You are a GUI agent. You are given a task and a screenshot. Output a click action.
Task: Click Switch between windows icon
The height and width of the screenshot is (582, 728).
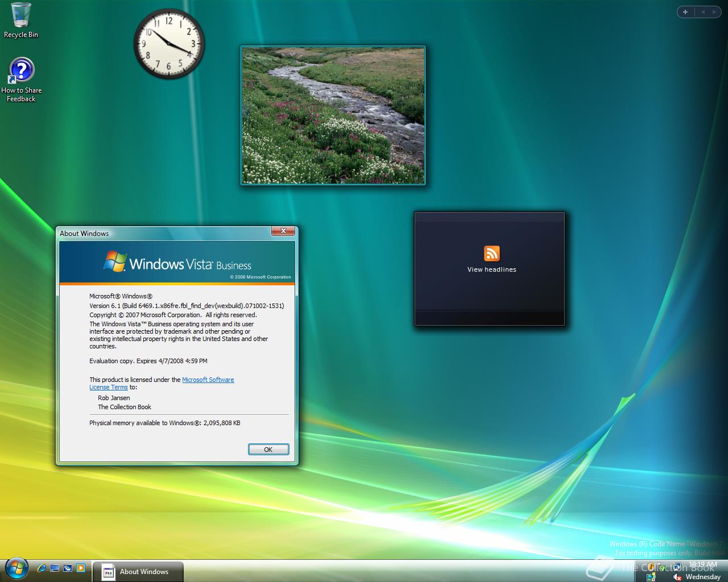coord(68,567)
